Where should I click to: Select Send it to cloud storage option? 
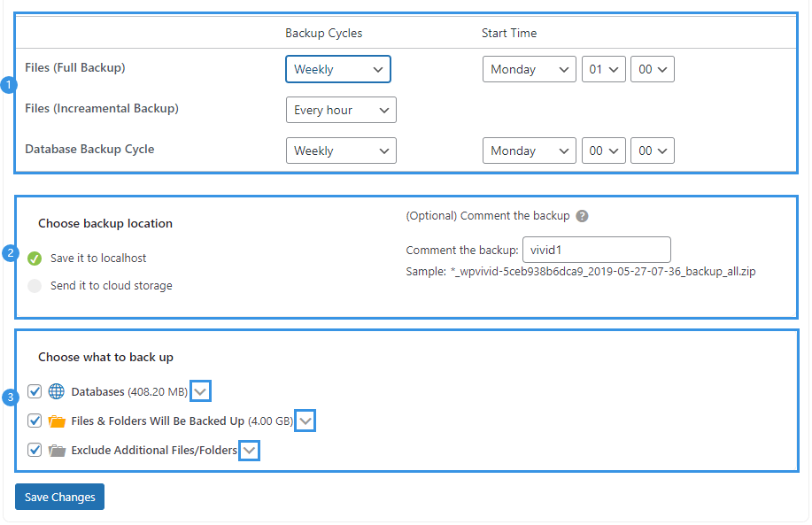point(35,286)
